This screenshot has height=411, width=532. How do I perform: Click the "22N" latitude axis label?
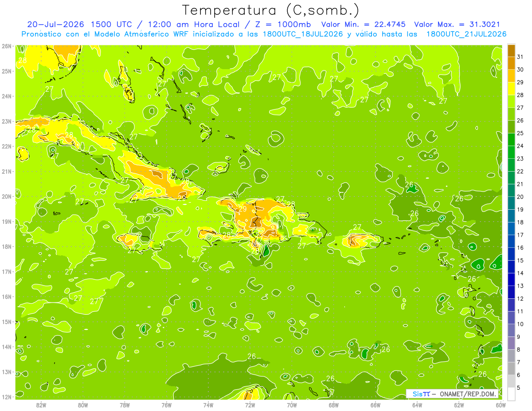point(6,146)
